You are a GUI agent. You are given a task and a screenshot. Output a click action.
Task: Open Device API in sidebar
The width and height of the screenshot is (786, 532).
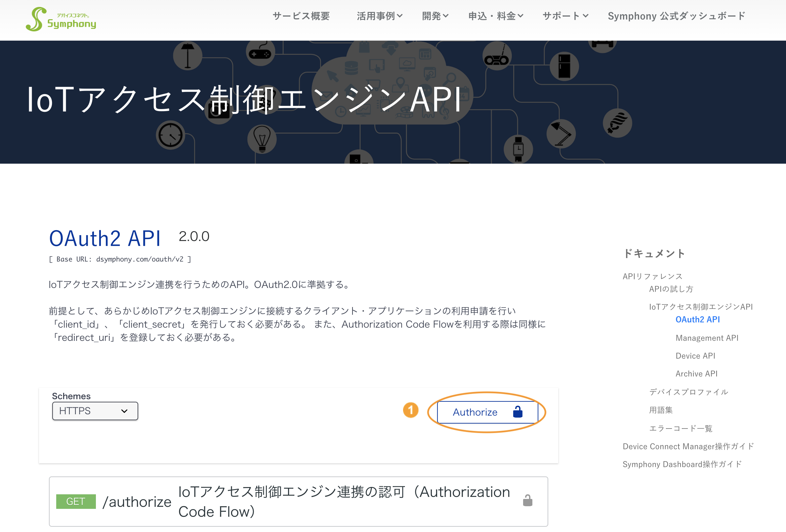click(x=695, y=356)
